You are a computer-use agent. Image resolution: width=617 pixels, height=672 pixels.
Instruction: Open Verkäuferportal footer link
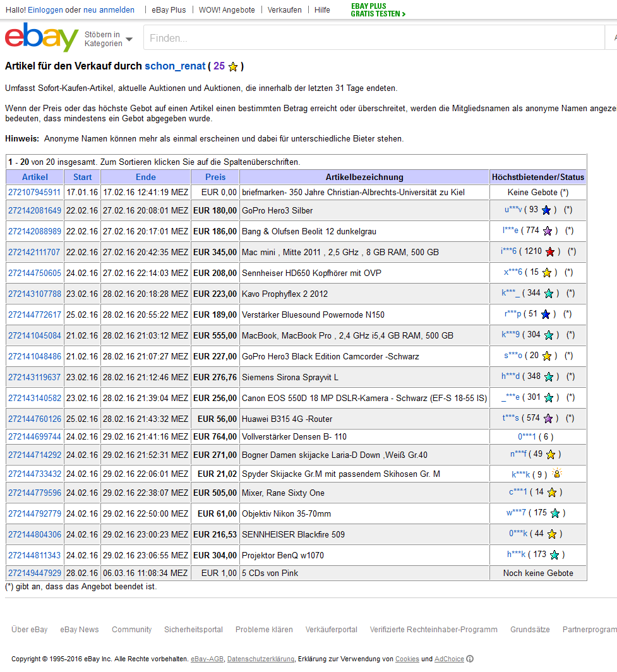point(331,630)
